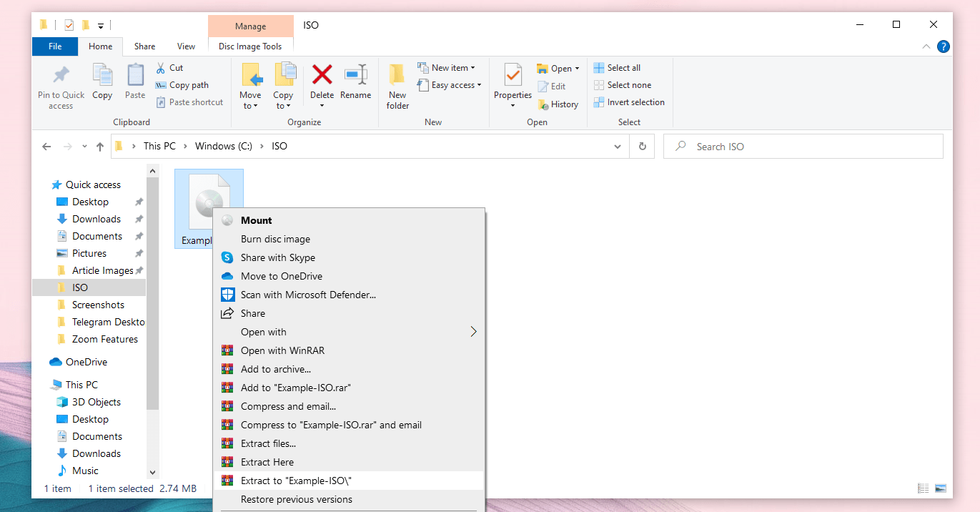The image size is (980, 512).
Task: Click the Manage contextual tab header
Action: (250, 26)
